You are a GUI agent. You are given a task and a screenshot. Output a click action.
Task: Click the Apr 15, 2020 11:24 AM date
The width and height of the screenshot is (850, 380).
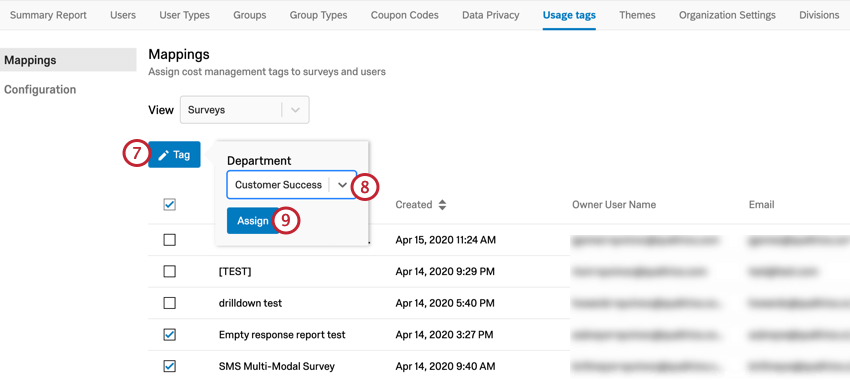[x=445, y=240]
